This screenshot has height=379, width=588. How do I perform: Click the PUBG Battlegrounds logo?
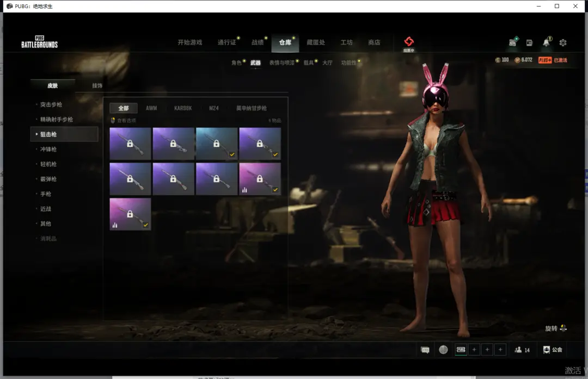[x=39, y=42]
